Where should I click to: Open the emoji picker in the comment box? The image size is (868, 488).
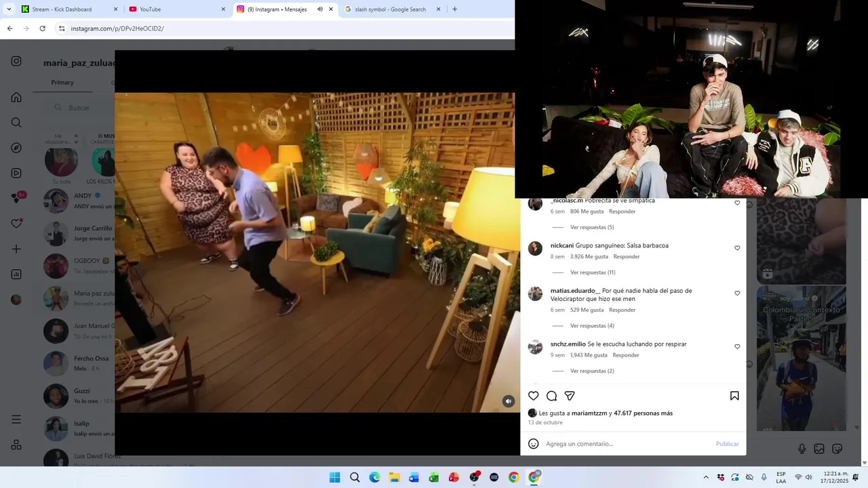point(534,444)
